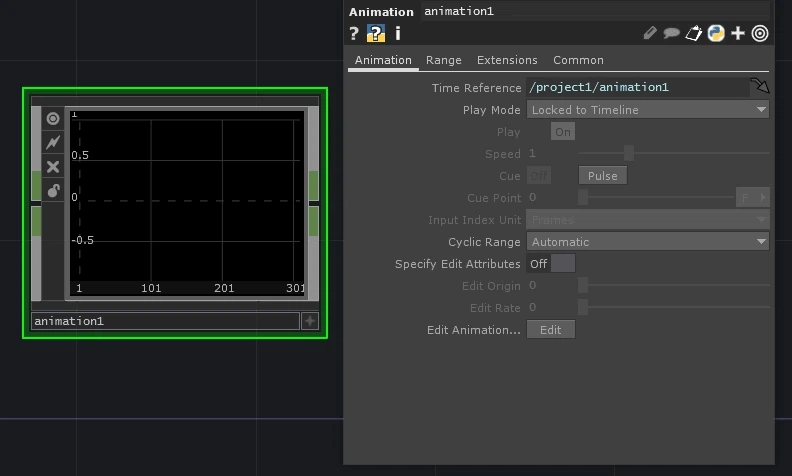Click the X flag on animation1 node
The width and height of the screenshot is (792, 476).
point(53,166)
